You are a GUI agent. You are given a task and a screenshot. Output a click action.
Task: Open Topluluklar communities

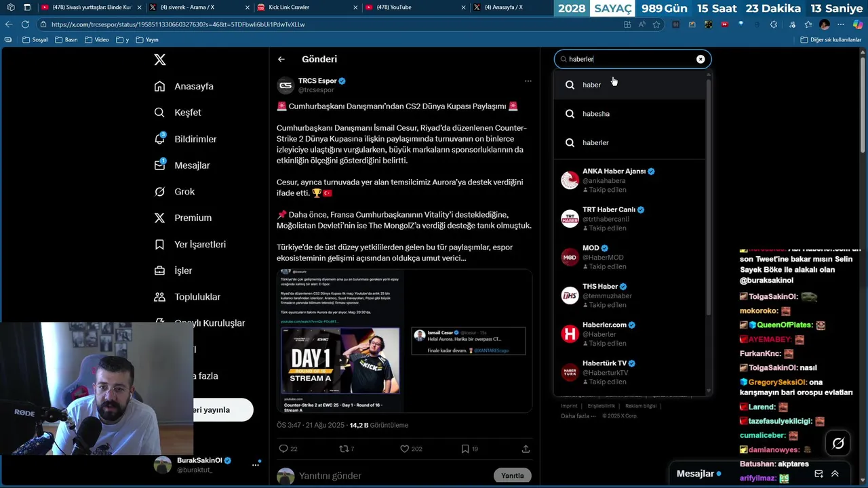pos(187,297)
